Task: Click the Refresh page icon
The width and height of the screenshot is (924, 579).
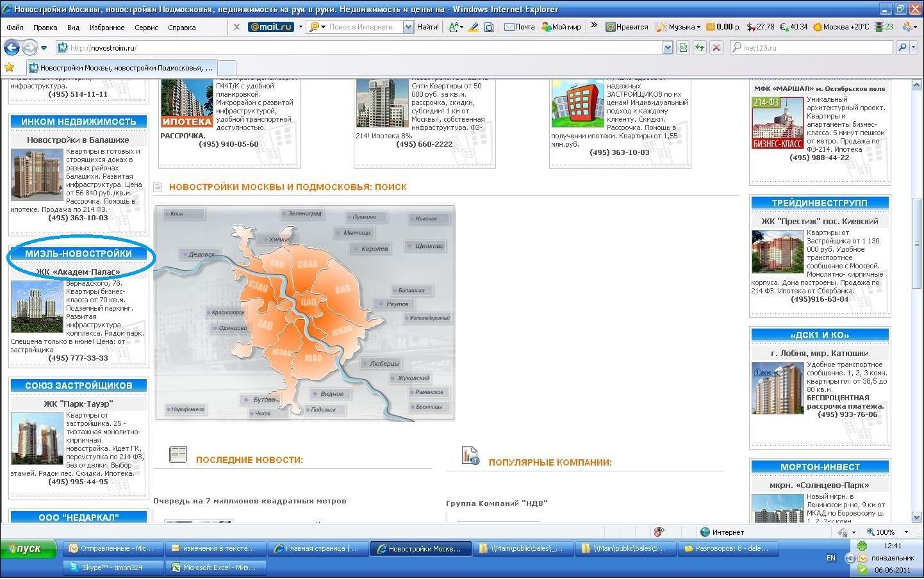Action: (699, 47)
